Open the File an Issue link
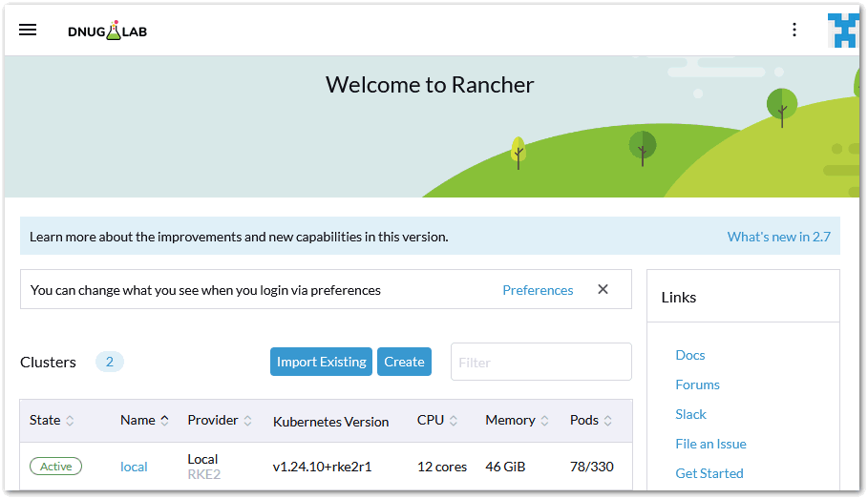The width and height of the screenshot is (868, 499). click(710, 444)
